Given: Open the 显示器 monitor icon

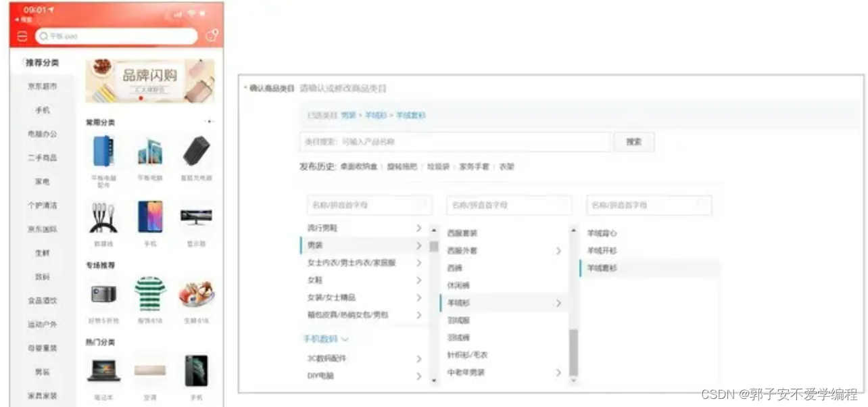Looking at the screenshot, I should (x=196, y=217).
